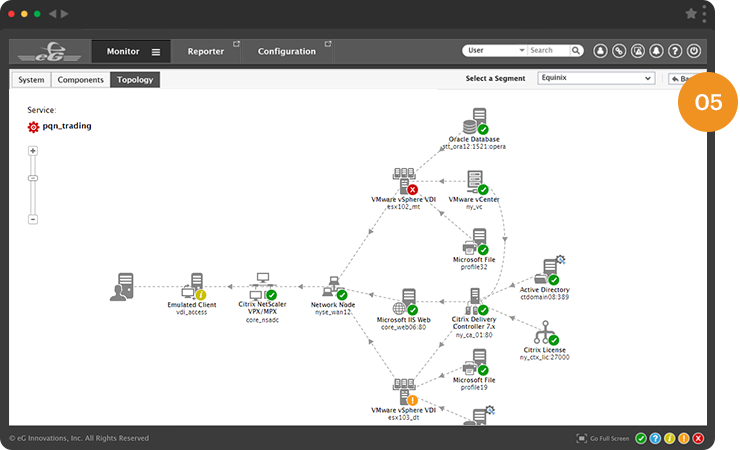The image size is (740, 450).
Task: Open the User search-type dropdown
Action: coord(496,50)
